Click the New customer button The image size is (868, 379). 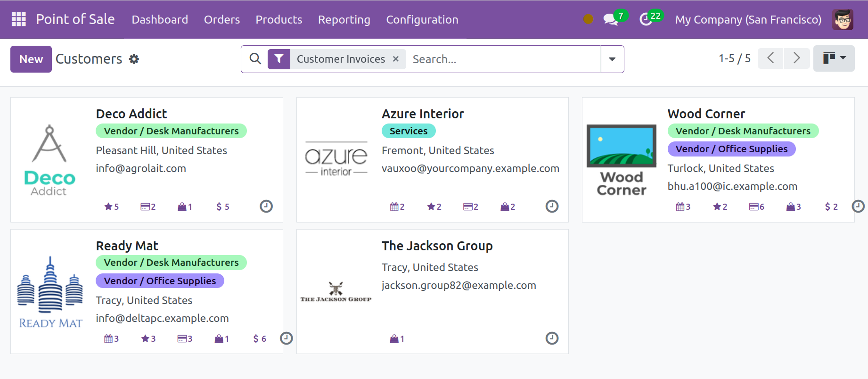[x=31, y=59]
